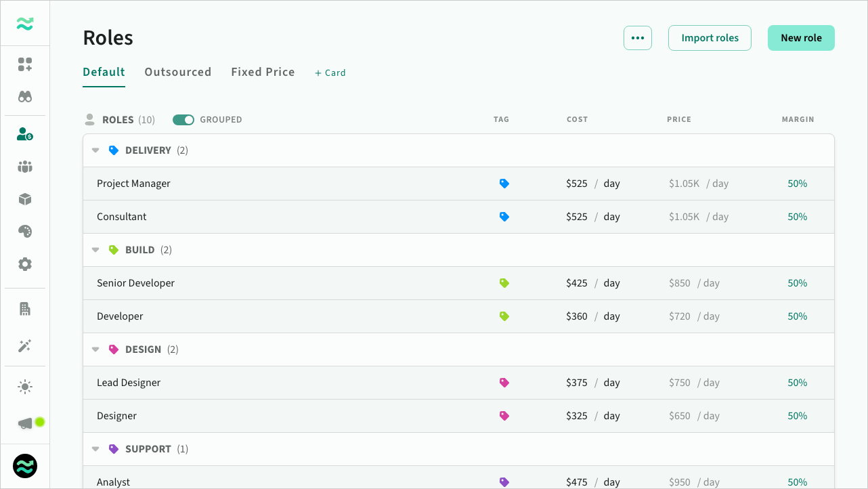Turn off the Grouped roles switch
Viewport: 868px width, 489px height.
[183, 120]
